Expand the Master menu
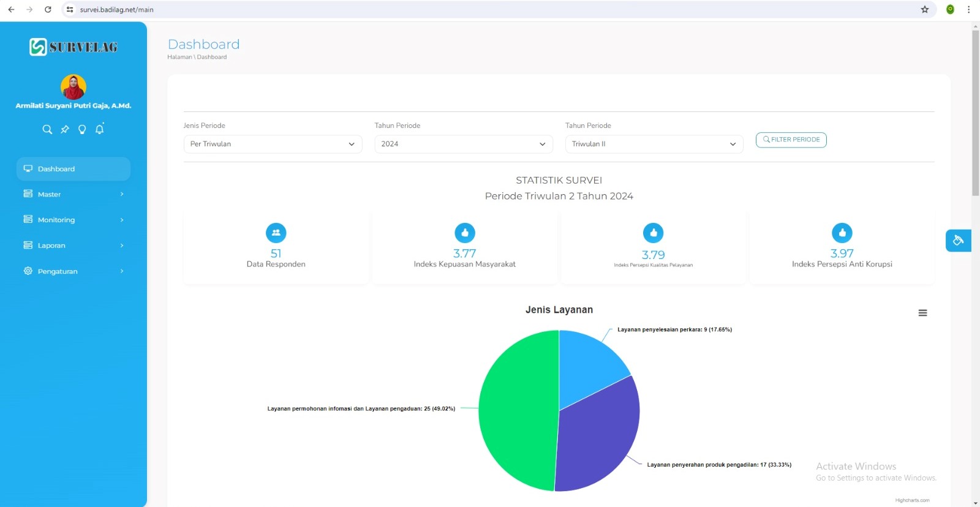980x507 pixels. click(x=73, y=194)
